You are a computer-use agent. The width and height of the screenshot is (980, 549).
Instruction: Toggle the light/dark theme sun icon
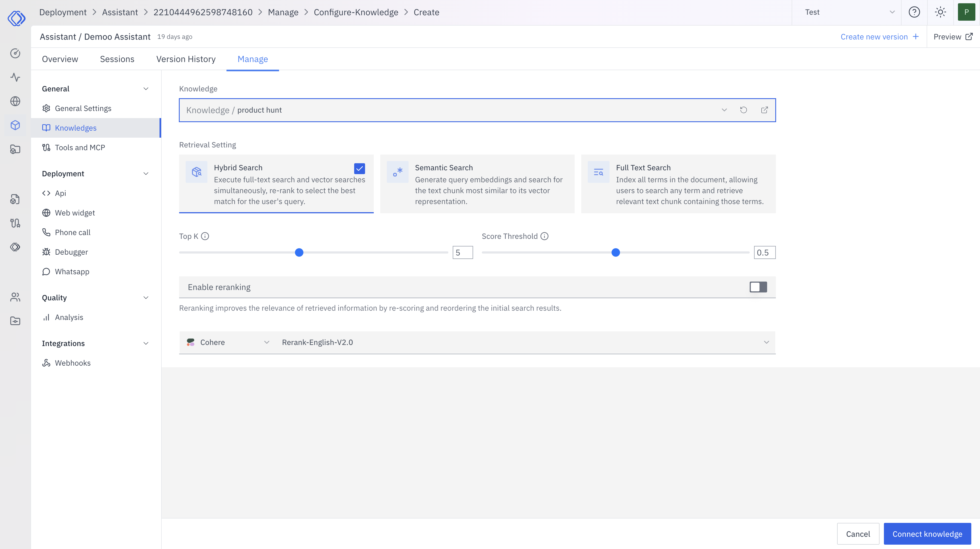(941, 12)
